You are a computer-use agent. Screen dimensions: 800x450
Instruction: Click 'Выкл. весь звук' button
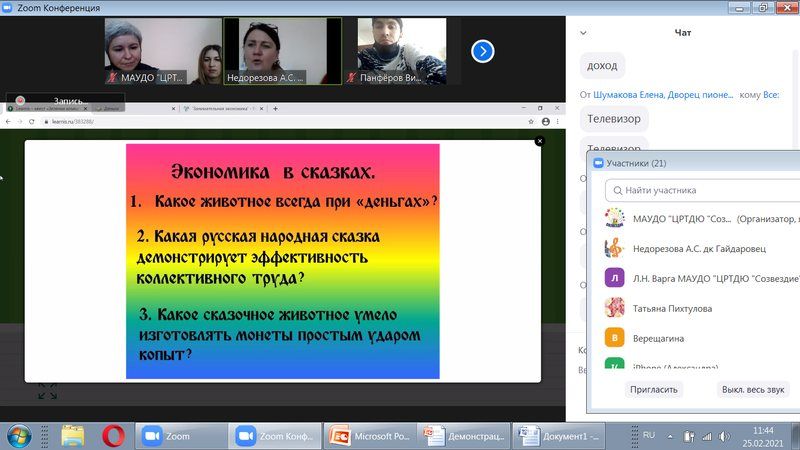(x=753, y=389)
